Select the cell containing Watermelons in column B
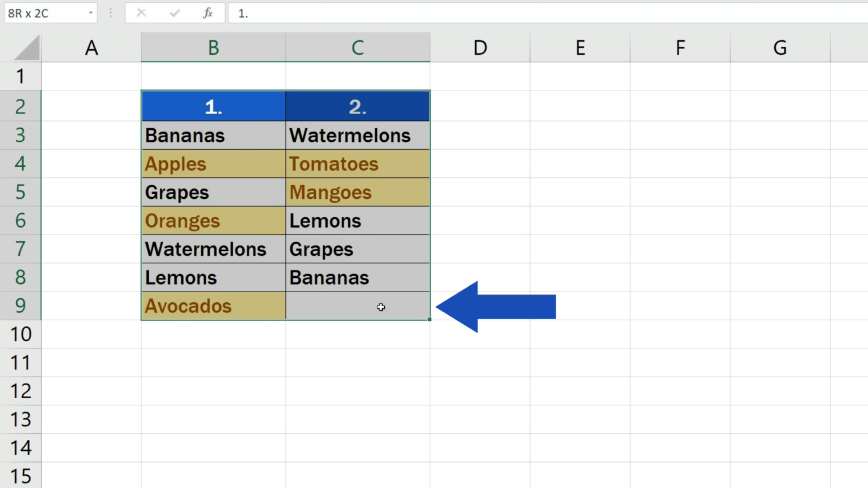This screenshot has width=868, height=488. point(213,249)
